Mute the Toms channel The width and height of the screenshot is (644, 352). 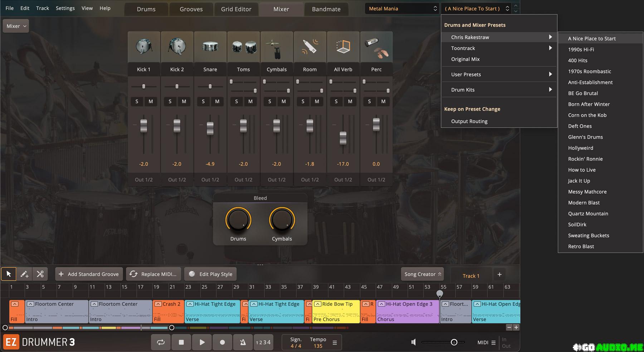(250, 101)
